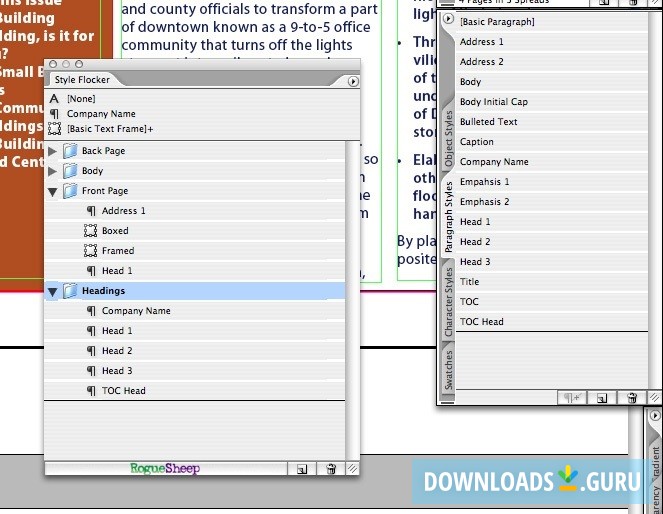Open the Paragraph Styles panel flyout menu
663x514 pixels.
(x=448, y=19)
